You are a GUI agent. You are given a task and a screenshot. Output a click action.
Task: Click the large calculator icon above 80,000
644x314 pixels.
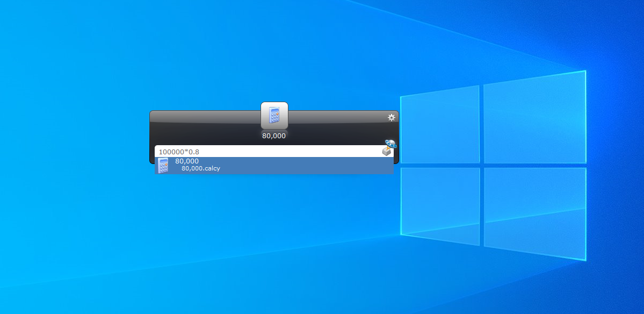click(x=274, y=116)
